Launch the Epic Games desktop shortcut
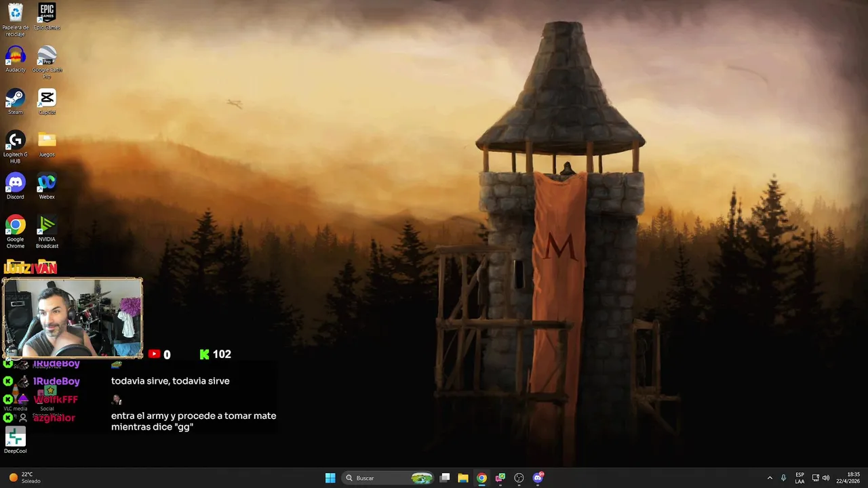Image resolution: width=868 pixels, height=488 pixels. tap(47, 17)
